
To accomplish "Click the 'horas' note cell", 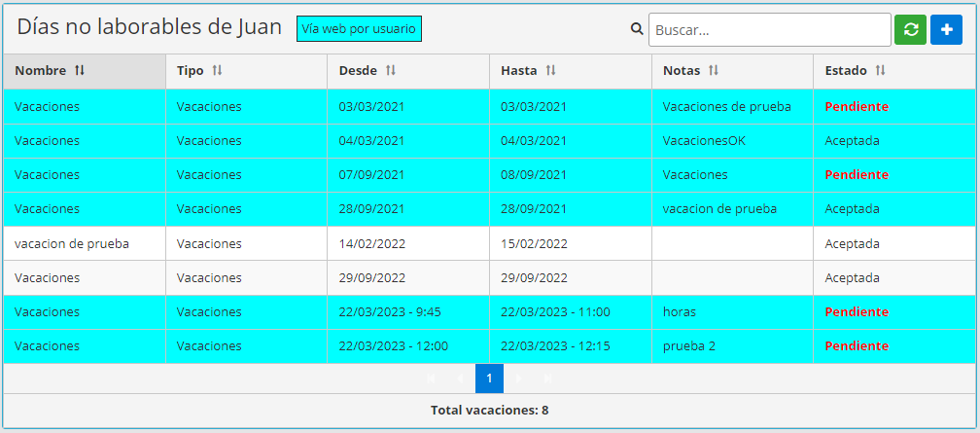I will (x=679, y=311).
